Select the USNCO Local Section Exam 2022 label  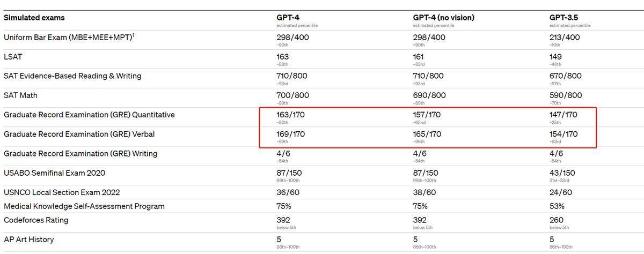pyautogui.click(x=62, y=192)
